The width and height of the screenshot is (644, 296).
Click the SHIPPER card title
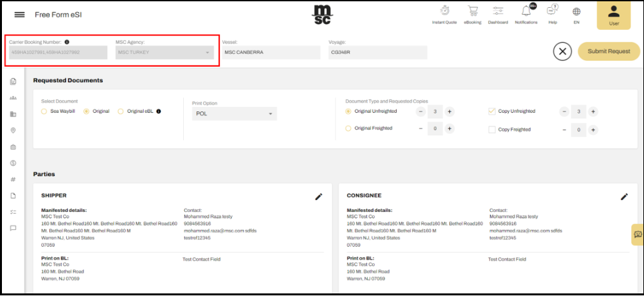[54, 195]
